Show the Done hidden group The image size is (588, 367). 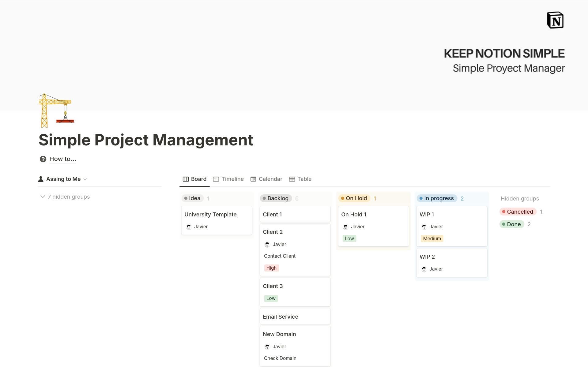point(512,224)
